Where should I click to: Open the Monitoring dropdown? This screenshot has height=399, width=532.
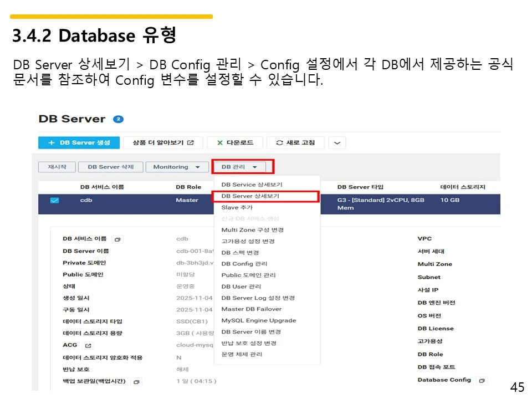click(177, 166)
